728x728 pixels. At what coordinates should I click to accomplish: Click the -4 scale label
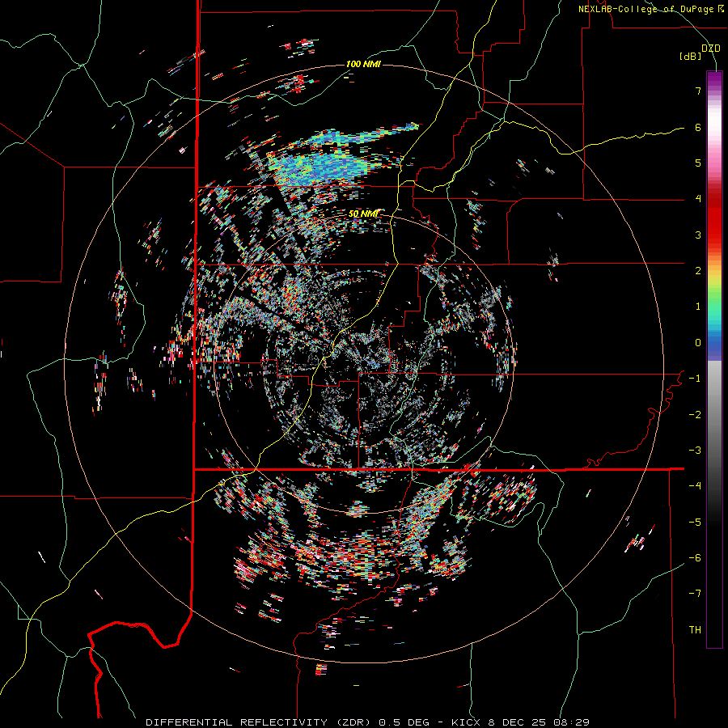pos(695,486)
